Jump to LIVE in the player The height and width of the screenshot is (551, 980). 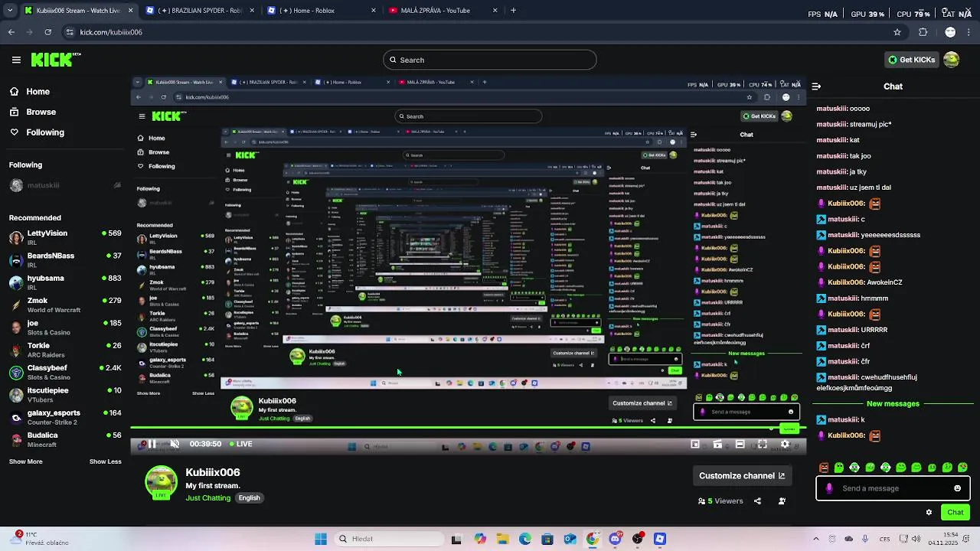pos(240,444)
